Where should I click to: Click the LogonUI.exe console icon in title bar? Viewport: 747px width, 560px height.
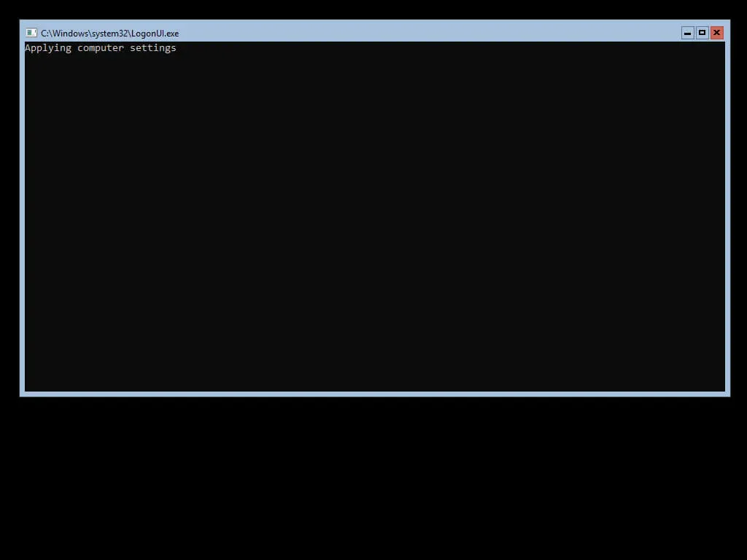pyautogui.click(x=31, y=33)
